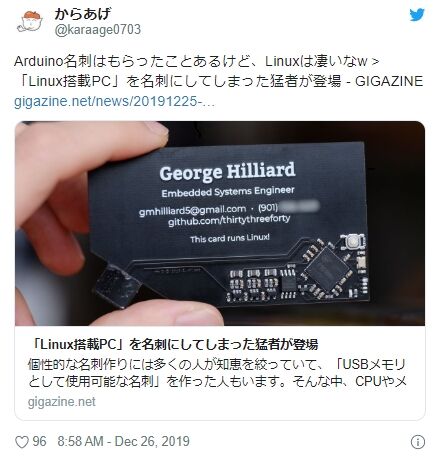Click github.com/thirtythreeforty text in the photo
The image size is (440, 457).
[229, 220]
